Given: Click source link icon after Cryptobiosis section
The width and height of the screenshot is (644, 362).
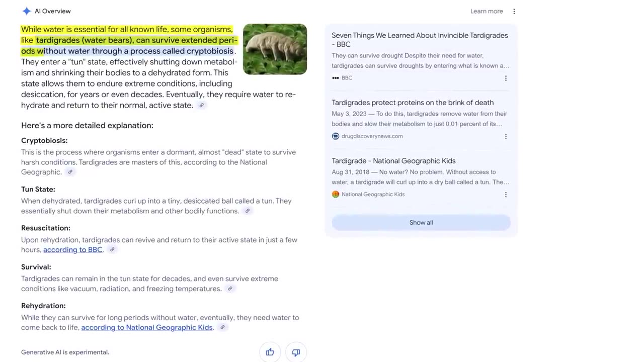Looking at the screenshot, I should point(70,172).
